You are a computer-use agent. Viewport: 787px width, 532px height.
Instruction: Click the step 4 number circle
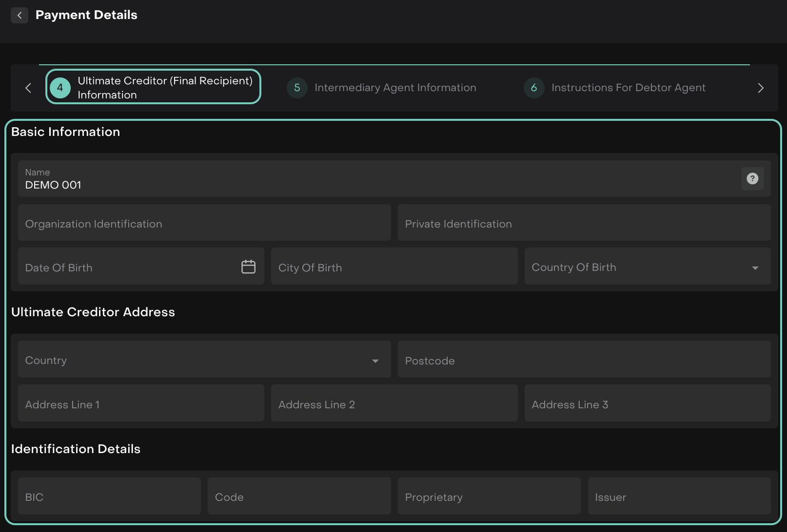pyautogui.click(x=60, y=88)
